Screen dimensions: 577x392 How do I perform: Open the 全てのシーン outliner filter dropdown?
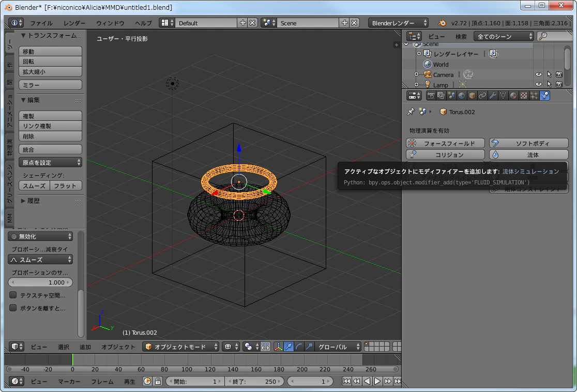coord(504,36)
